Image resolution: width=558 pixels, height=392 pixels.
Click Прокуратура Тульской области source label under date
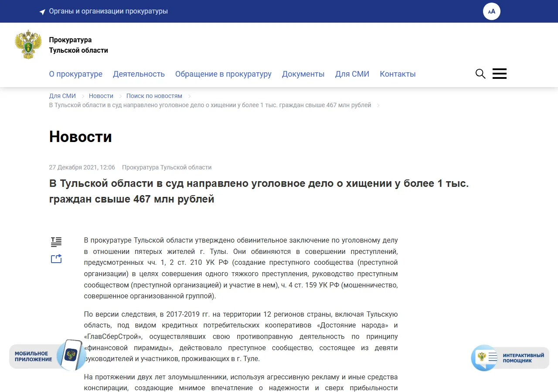(x=167, y=167)
